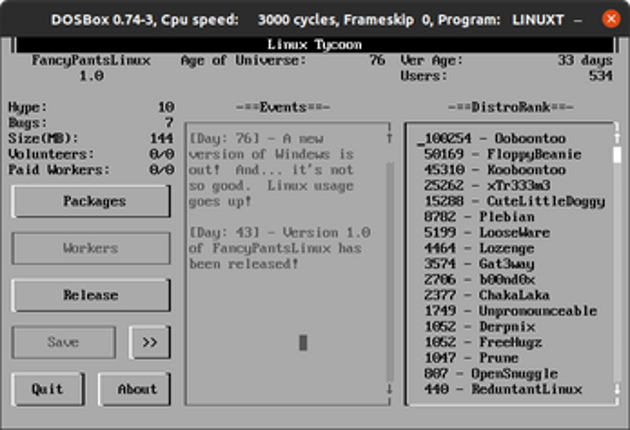Click the DistroRank panel header
The image size is (630, 430).
coord(511,107)
